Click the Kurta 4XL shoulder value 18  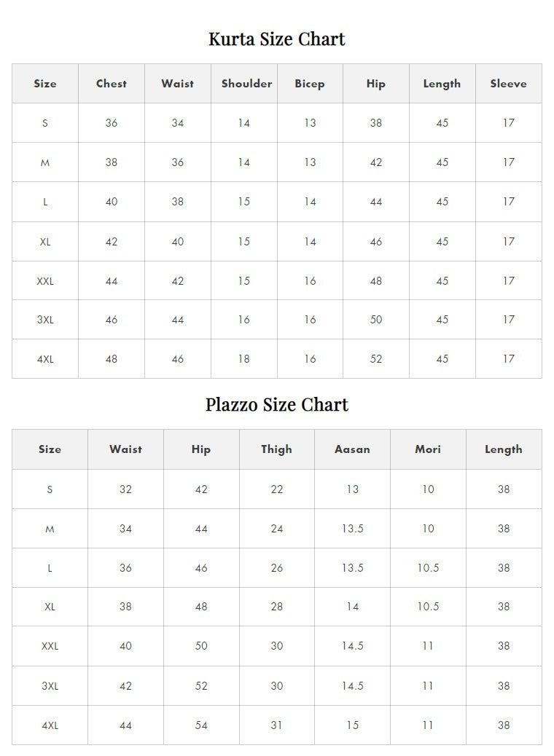[x=243, y=359]
